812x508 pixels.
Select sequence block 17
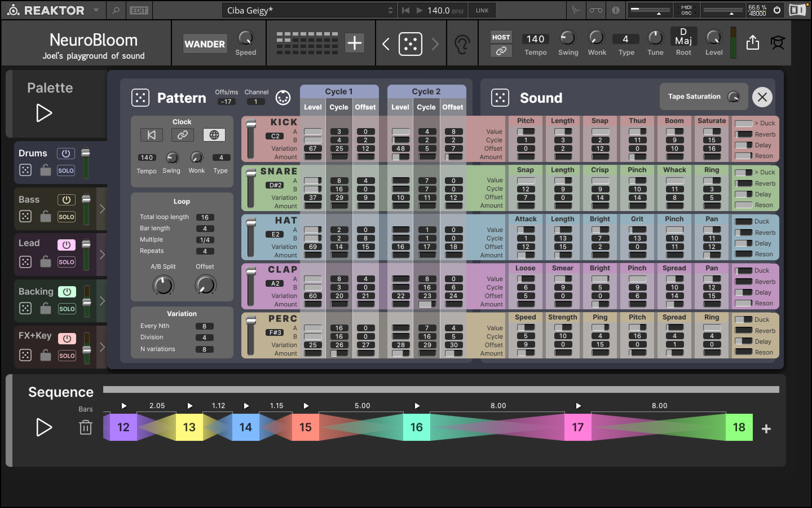(578, 427)
